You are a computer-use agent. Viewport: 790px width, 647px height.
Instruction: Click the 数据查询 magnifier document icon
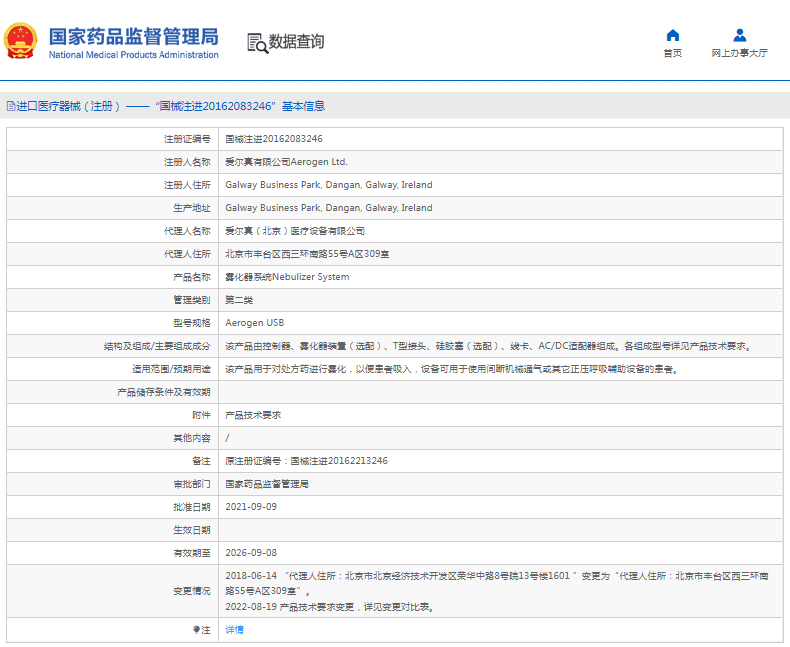pos(257,42)
